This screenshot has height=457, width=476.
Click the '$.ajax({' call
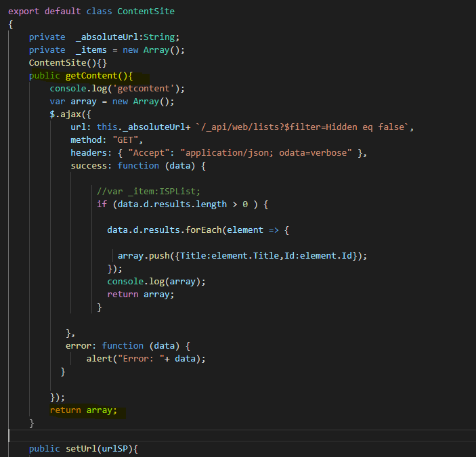click(70, 114)
